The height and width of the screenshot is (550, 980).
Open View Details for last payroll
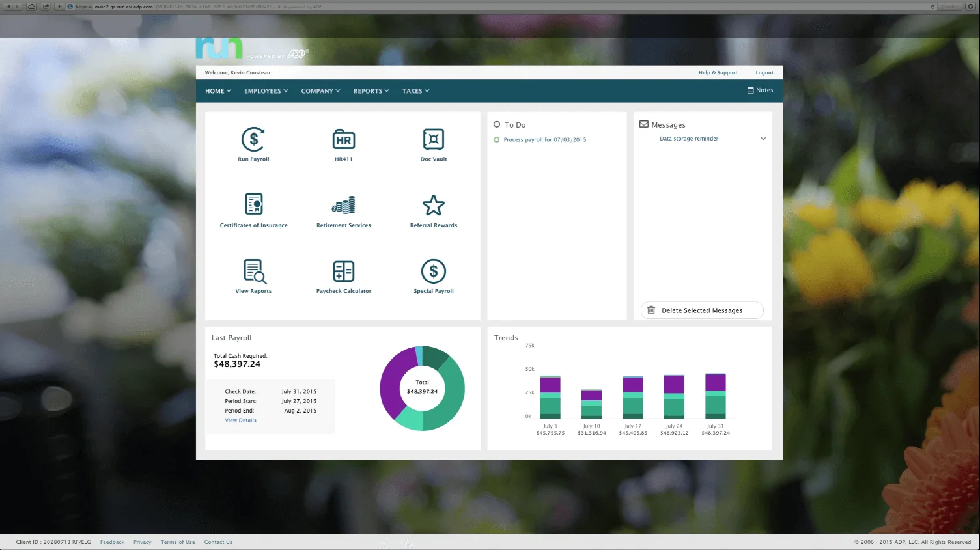(240, 420)
